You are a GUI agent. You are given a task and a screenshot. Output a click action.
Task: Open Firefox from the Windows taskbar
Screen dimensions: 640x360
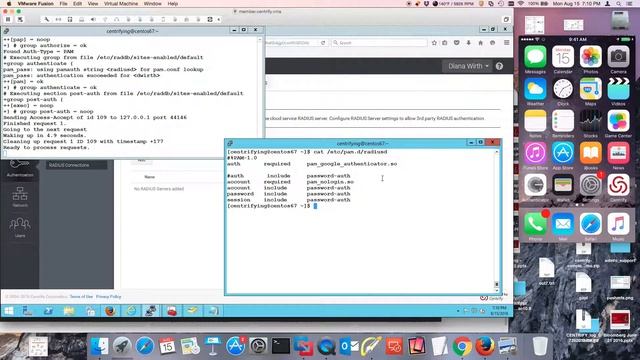[x=110, y=311]
